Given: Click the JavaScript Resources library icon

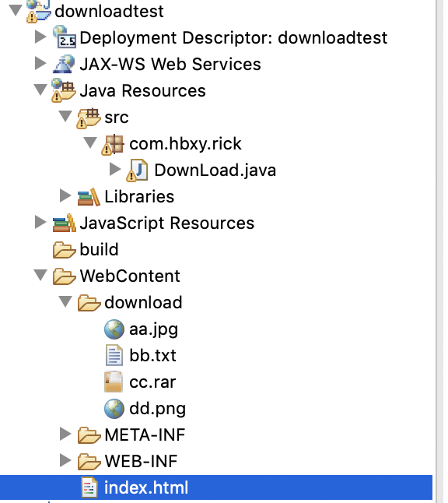Looking at the screenshot, I should pyautogui.click(x=64, y=223).
